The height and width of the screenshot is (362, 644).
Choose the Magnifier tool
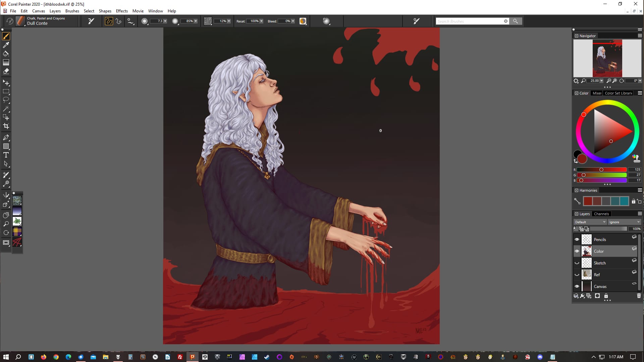coord(6,224)
